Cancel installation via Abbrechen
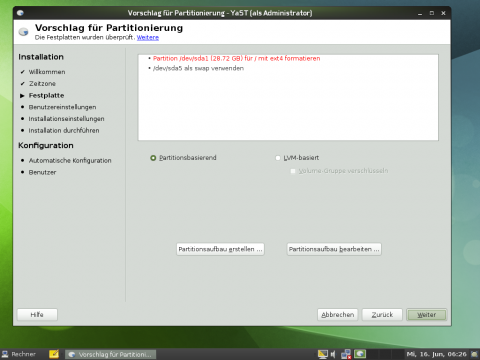The height and width of the screenshot is (360, 480). tap(338, 315)
